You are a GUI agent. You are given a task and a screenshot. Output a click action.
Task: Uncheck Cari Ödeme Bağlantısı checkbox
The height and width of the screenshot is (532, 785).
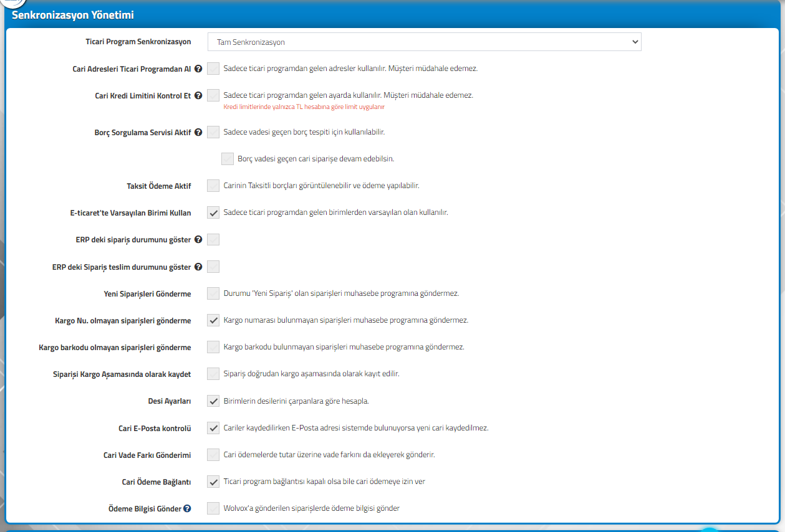point(213,482)
